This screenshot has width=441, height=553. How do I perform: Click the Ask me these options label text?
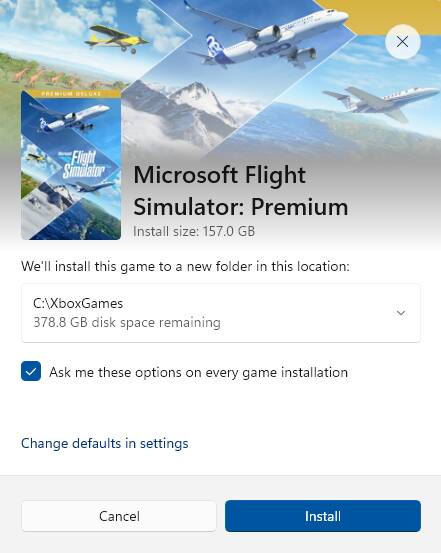[198, 372]
